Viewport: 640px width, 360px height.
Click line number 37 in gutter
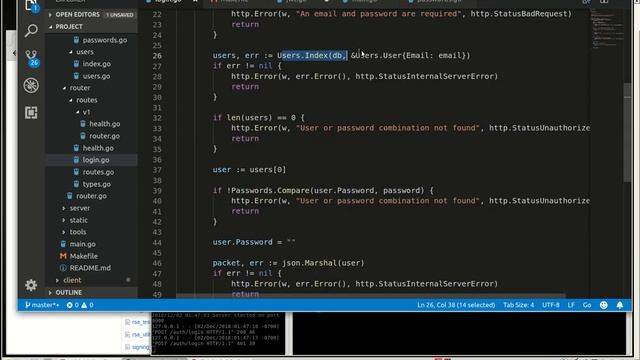(x=157, y=170)
